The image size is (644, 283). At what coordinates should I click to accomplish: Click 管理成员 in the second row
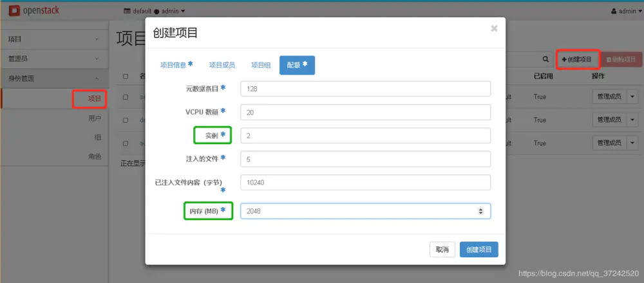(609, 120)
